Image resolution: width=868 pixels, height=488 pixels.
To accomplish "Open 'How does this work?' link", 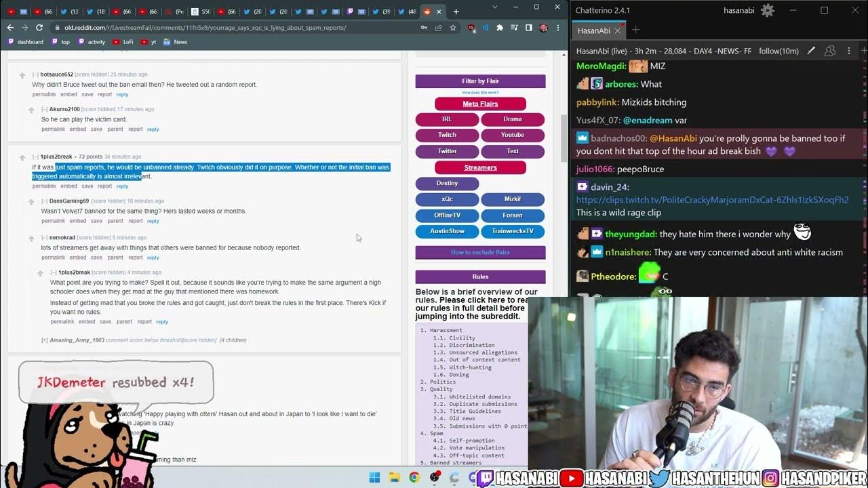I will pos(480,92).
